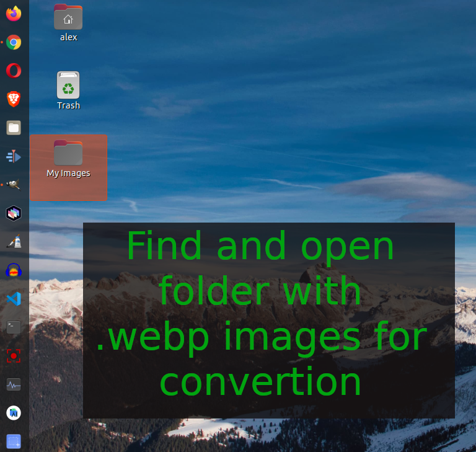This screenshot has height=452, width=476.
Task: Launch Brave browser from the dock
Action: (x=14, y=99)
